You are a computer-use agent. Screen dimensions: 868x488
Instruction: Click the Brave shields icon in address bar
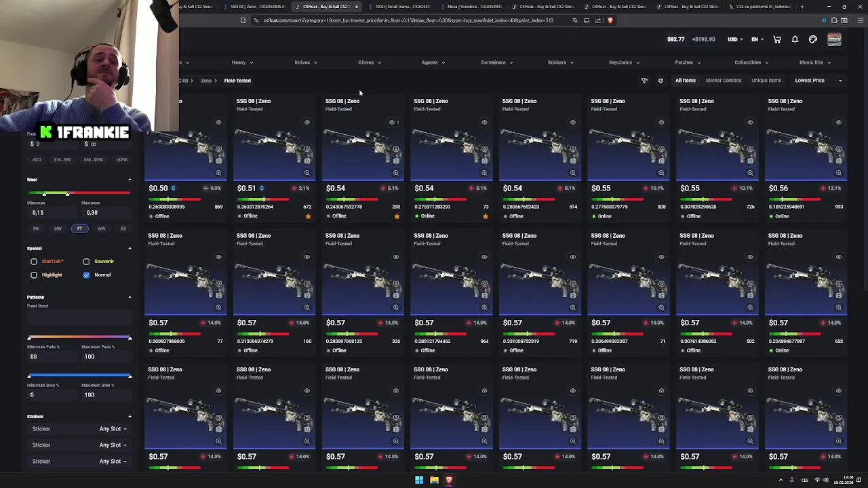point(610,20)
